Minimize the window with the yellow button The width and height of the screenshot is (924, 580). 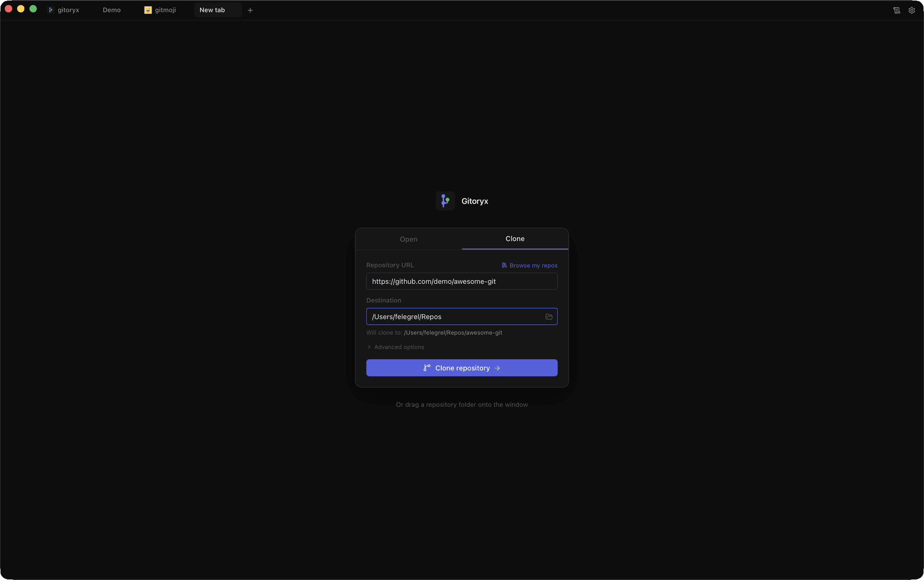(x=21, y=9)
